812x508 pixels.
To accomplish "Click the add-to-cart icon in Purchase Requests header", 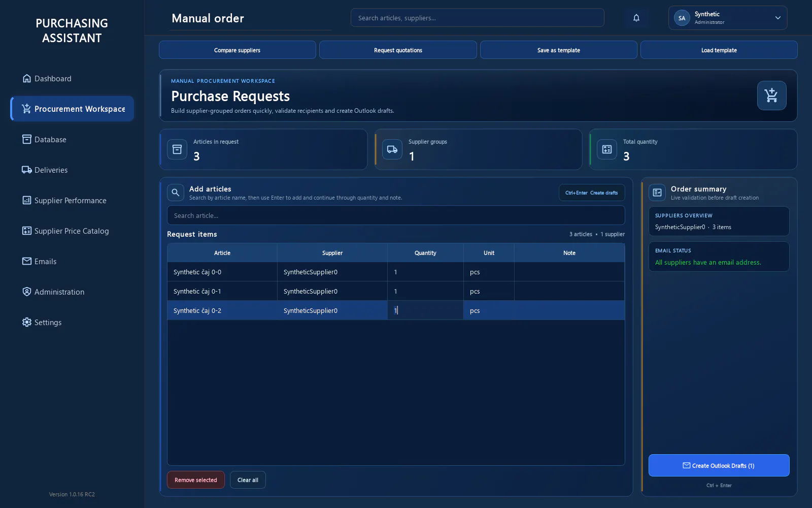I will click(771, 96).
